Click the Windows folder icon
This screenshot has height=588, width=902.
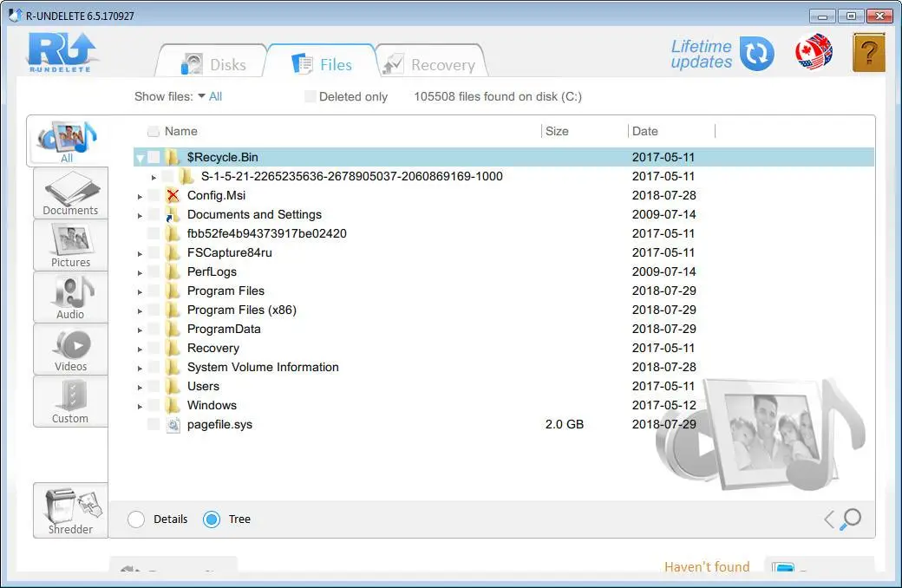(172, 405)
